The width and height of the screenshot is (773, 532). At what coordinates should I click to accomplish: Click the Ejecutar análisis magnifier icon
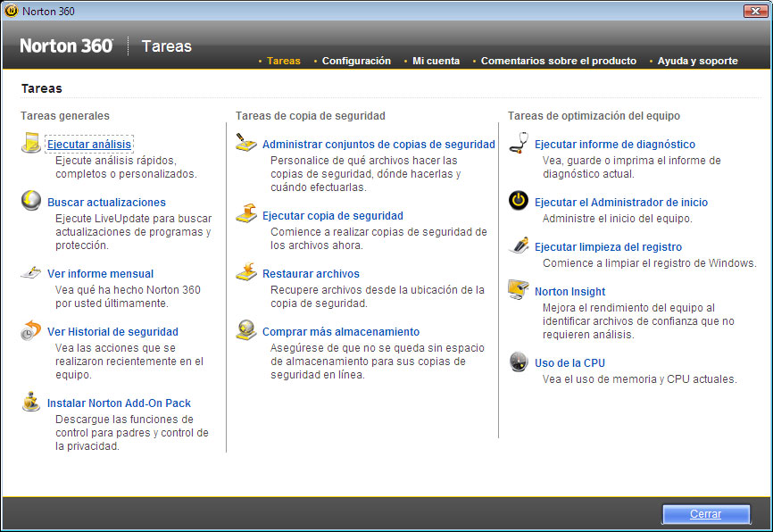click(x=31, y=143)
